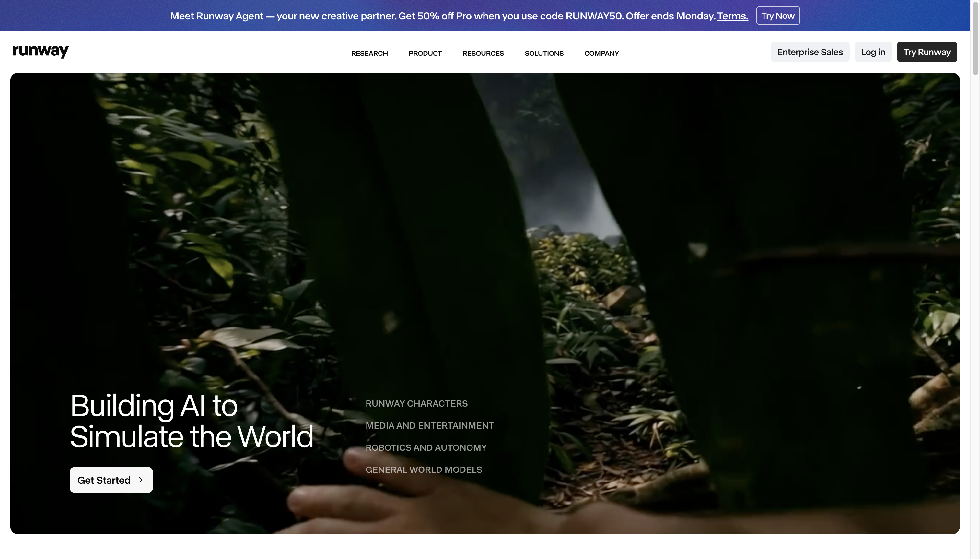Open the Solutions menu

click(544, 54)
